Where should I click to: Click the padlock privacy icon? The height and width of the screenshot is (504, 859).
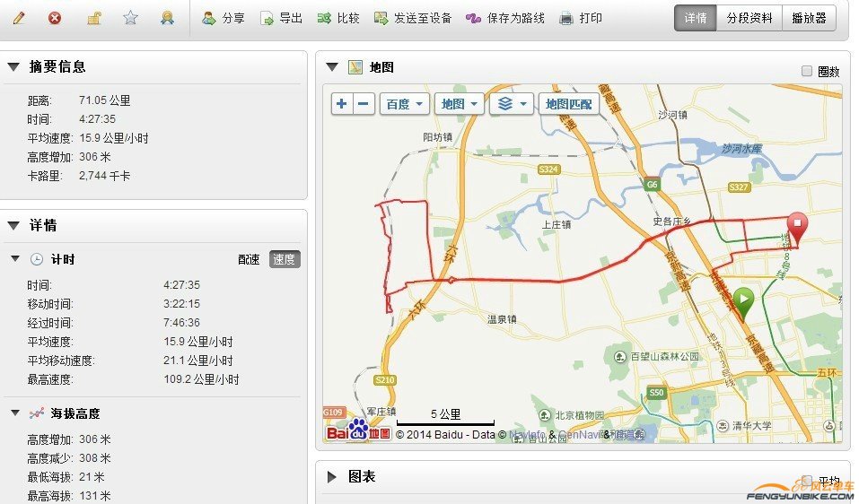tap(93, 18)
